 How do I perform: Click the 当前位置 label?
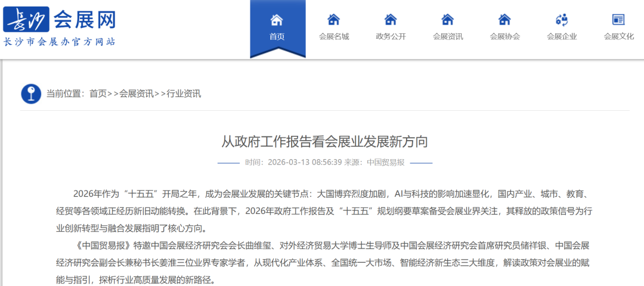65,94
